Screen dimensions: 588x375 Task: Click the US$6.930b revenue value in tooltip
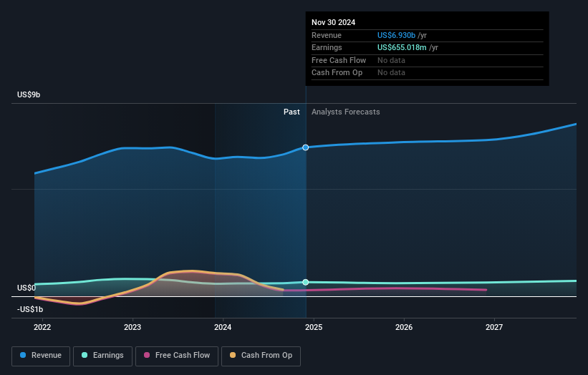[x=396, y=35]
